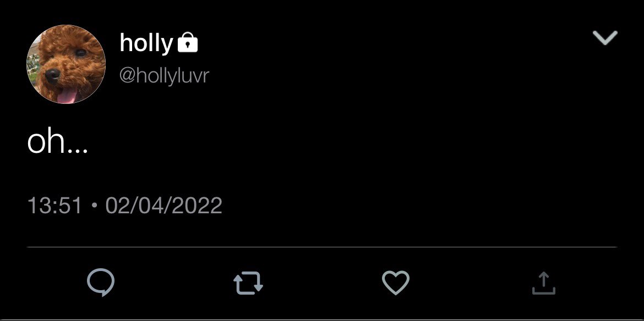Viewport: 644px width, 321px height.
Task: Click the display name holly
Action: coord(146,43)
